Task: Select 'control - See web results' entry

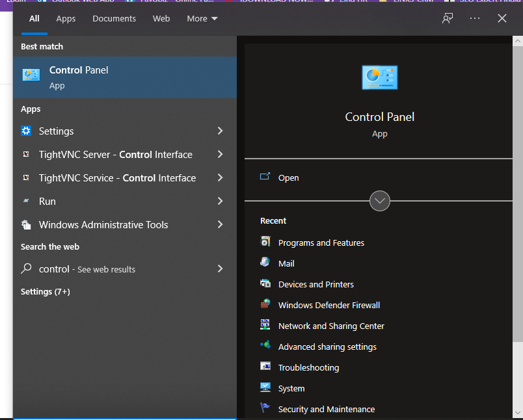Action: click(125, 269)
